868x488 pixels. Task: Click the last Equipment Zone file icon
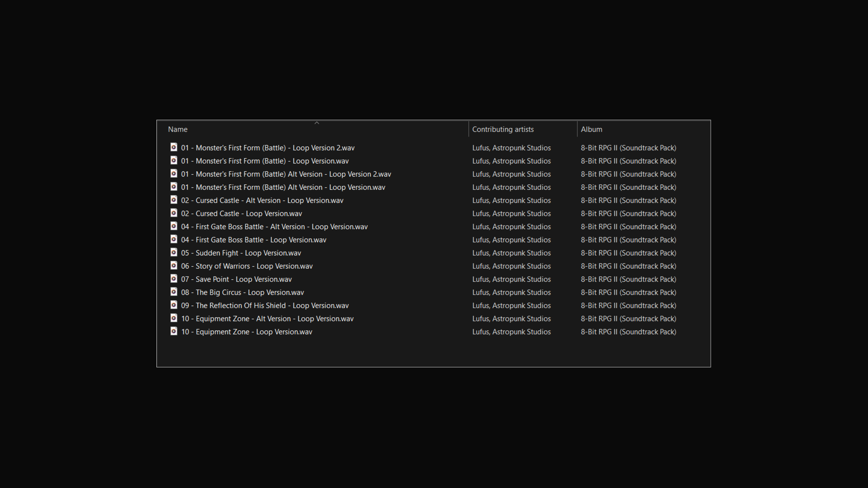pos(174,331)
